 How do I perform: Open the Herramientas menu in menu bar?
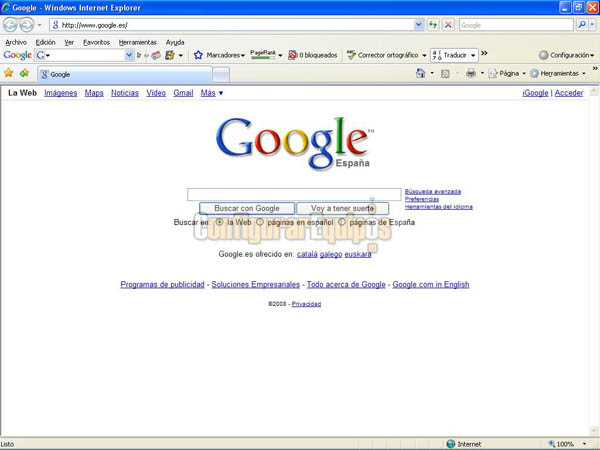coord(138,42)
